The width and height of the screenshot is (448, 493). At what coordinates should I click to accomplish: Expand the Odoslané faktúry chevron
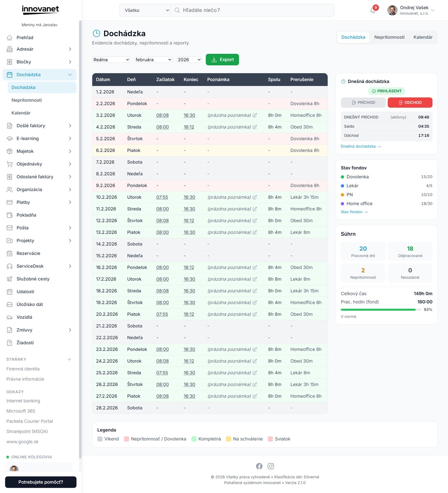[70, 177]
